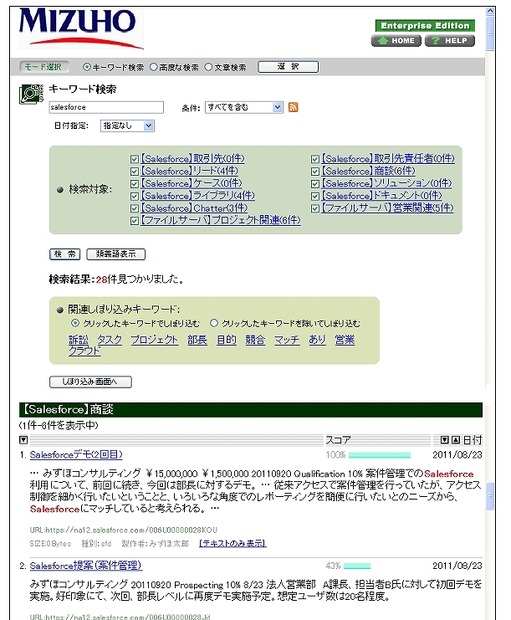Open [Salesforce]Chatter(3件) link

point(194,208)
